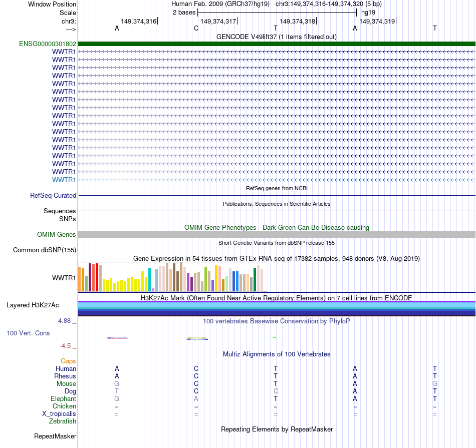476x448 pixels.
Task: Open the GENCODE V49lift37 track title
Action: click(x=276, y=37)
